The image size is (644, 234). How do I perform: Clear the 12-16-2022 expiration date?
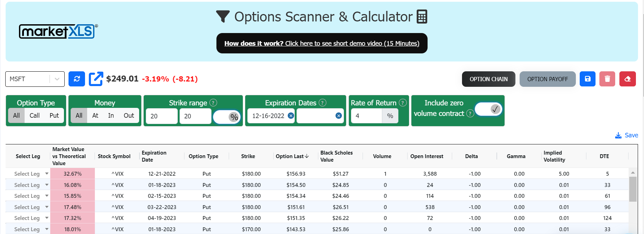(x=291, y=116)
